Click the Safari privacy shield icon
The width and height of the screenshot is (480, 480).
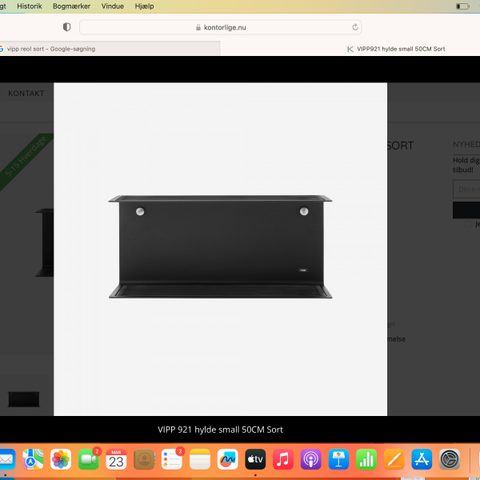click(67, 27)
